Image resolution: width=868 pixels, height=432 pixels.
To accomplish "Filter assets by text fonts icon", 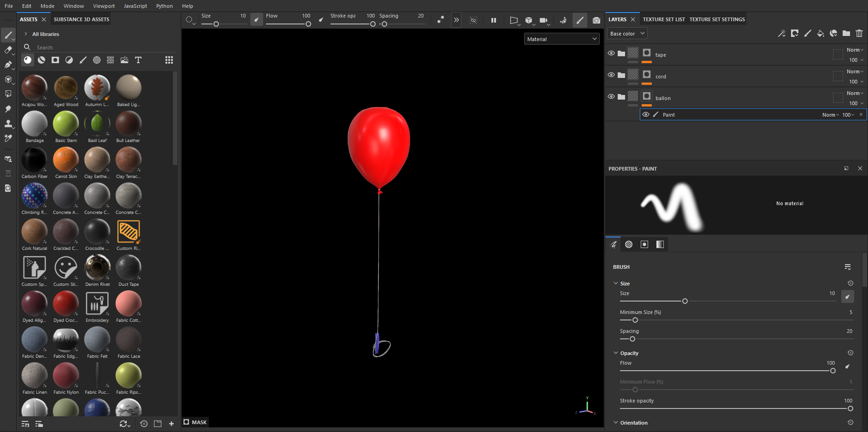I will (138, 60).
